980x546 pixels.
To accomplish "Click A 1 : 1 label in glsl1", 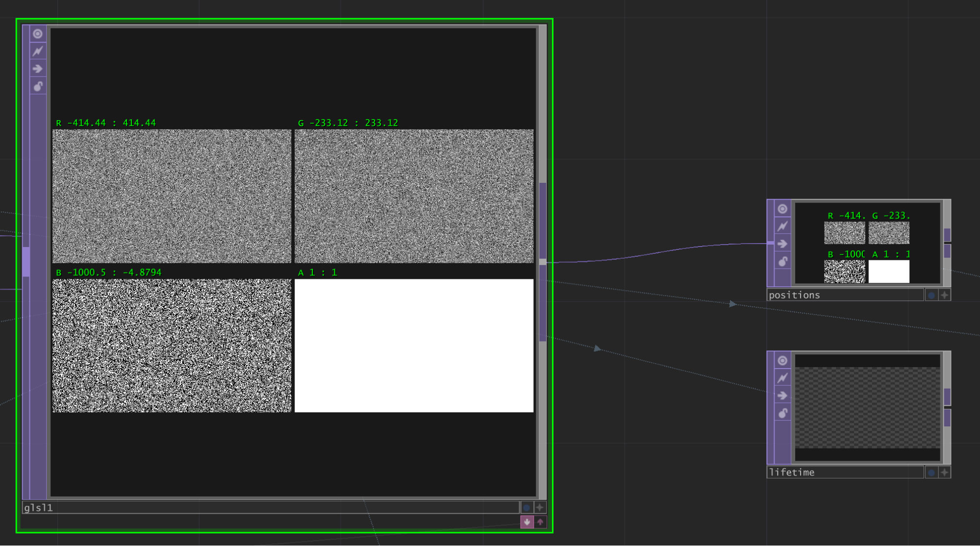I will [318, 273].
